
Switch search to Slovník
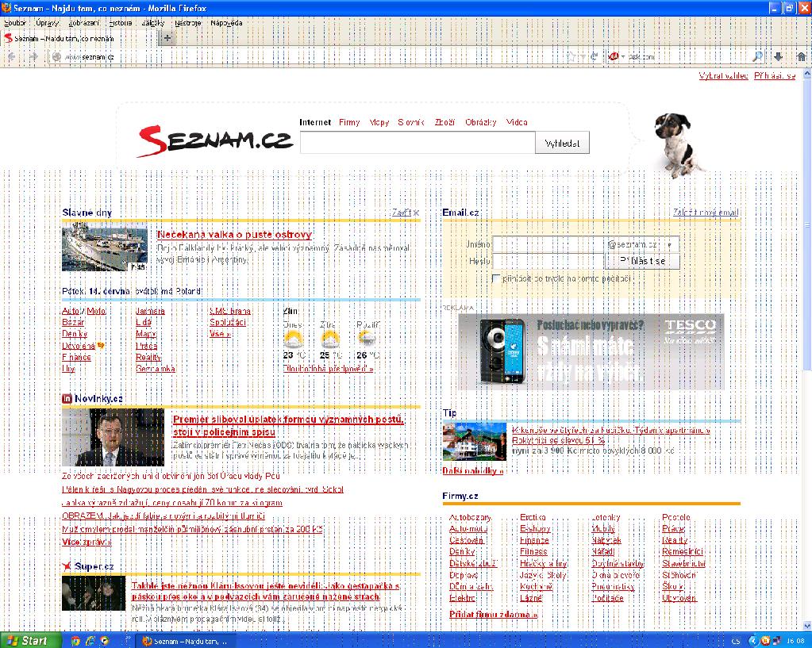tap(411, 122)
